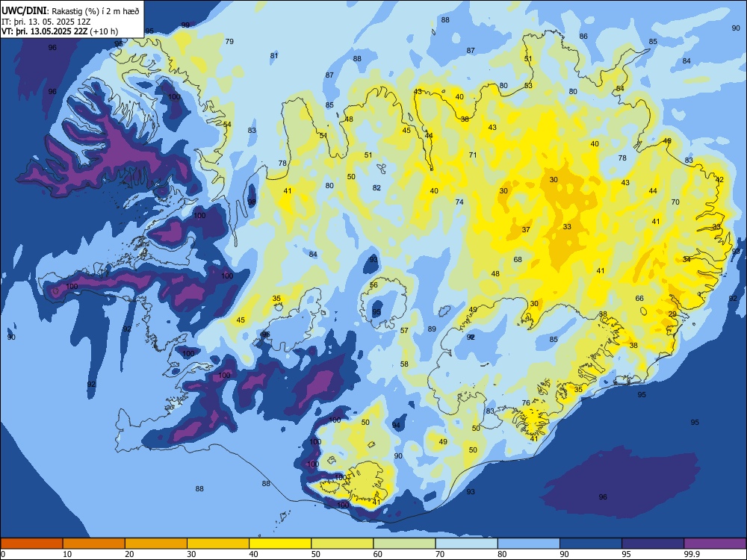Click the map value 98
The image size is (747, 560).
point(252,202)
